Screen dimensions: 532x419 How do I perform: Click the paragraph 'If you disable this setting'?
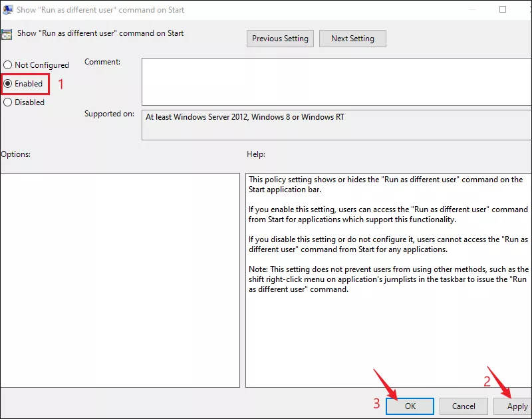coord(388,244)
